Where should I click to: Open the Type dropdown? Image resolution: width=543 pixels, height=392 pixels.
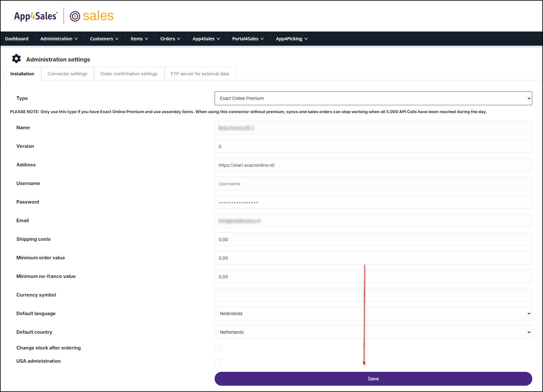(x=373, y=98)
